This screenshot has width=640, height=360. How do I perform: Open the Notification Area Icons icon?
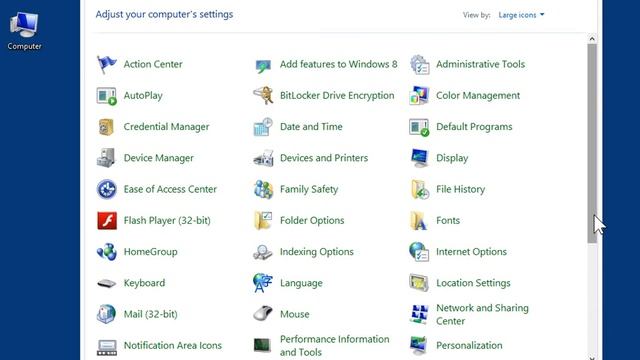107,347
